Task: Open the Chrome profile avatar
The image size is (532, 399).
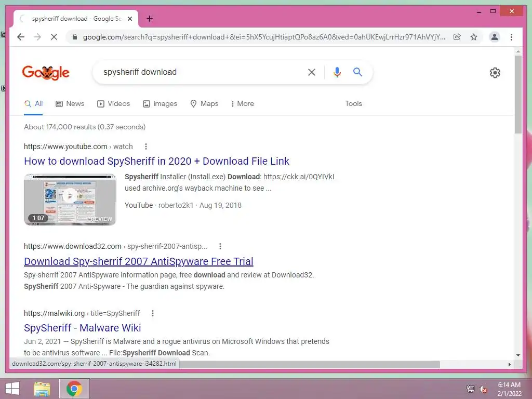Action: (495, 37)
